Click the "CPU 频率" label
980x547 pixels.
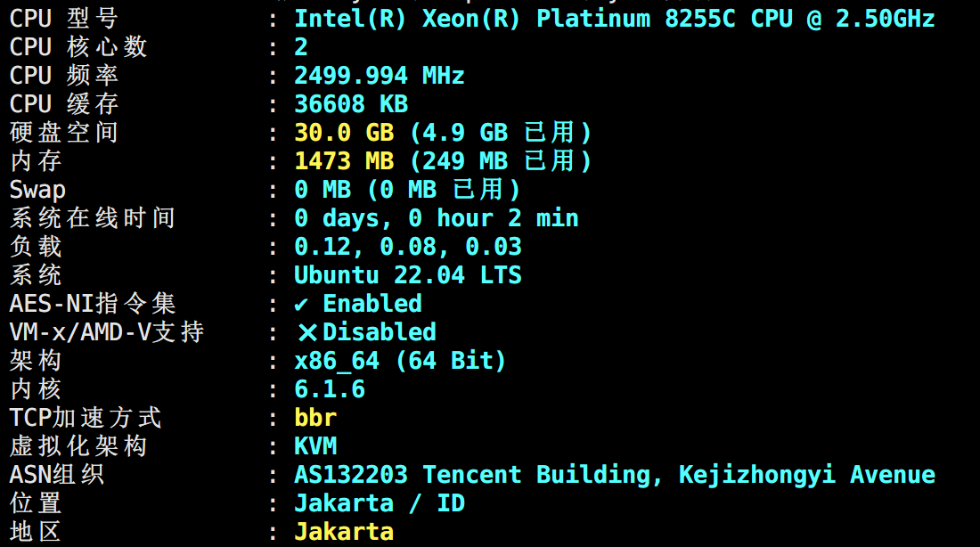pos(64,76)
